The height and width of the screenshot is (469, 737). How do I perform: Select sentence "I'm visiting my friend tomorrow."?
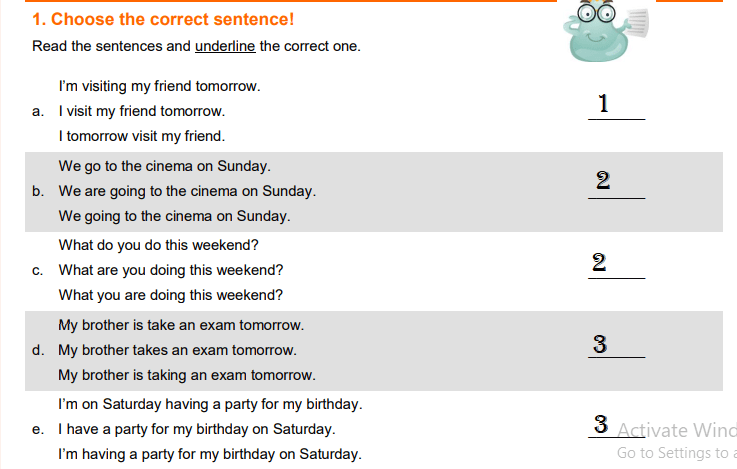(159, 87)
